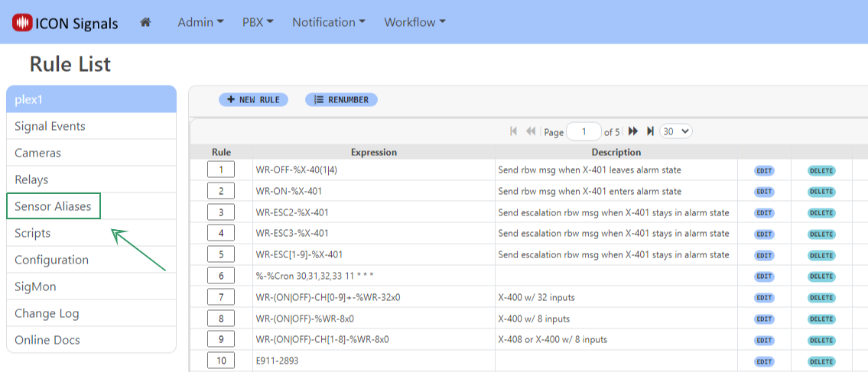Click Delete badge for rule 6
The image size is (868, 372).
pyautogui.click(x=821, y=276)
